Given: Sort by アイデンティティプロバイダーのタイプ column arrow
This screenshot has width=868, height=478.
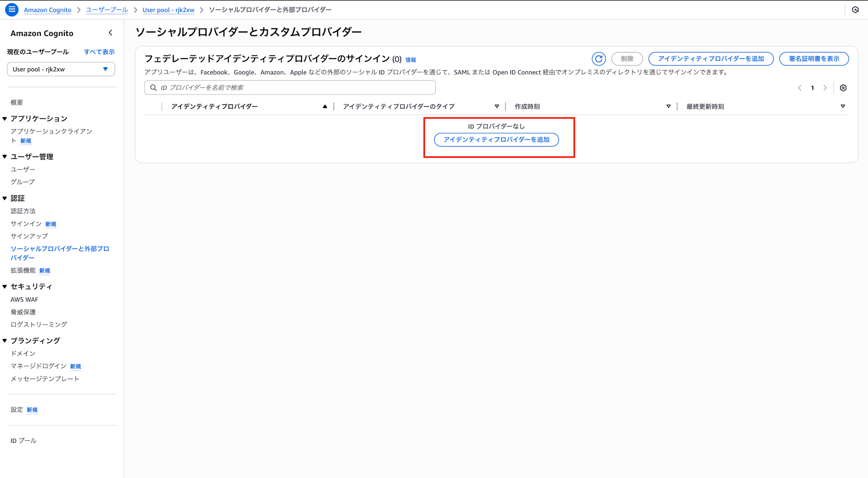Looking at the screenshot, I should coord(497,106).
